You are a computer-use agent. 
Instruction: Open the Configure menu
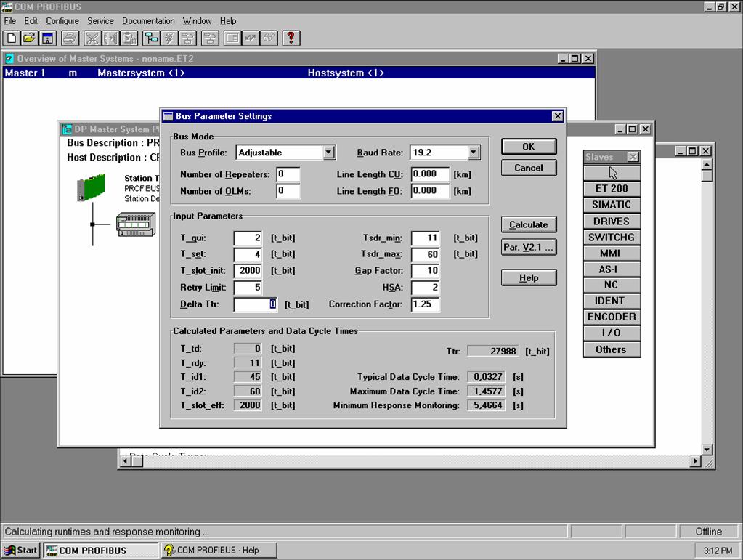(62, 21)
